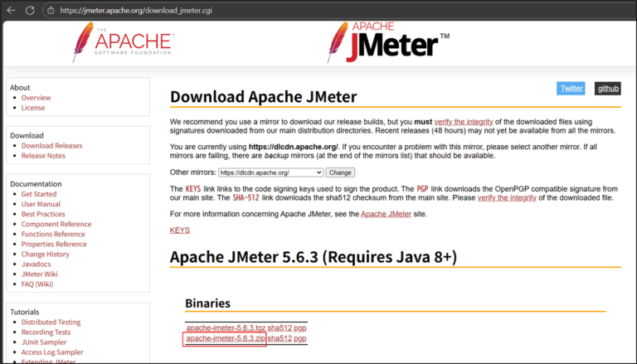Click the Apache Software Foundation logo
The image size is (637, 364).
(x=123, y=42)
